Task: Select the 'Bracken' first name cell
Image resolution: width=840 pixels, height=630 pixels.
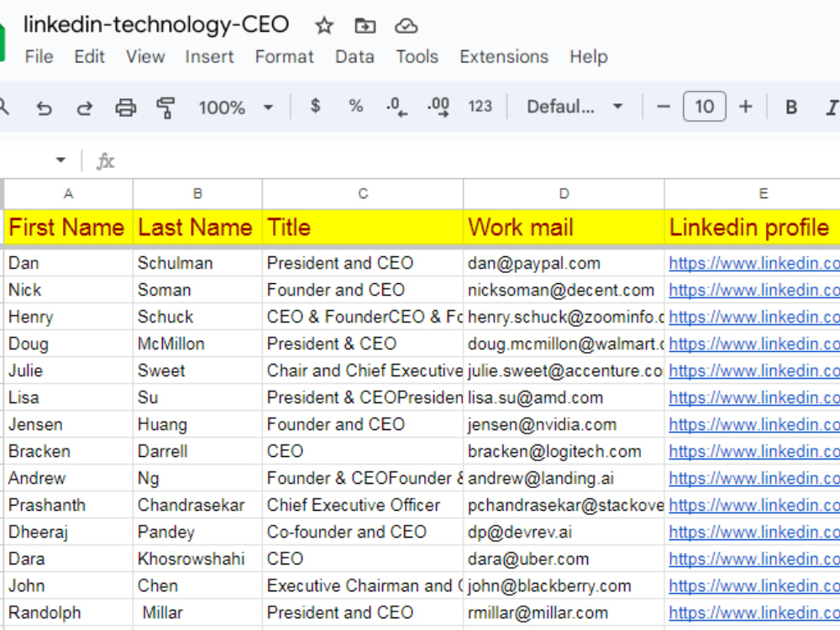Action: tap(68, 452)
